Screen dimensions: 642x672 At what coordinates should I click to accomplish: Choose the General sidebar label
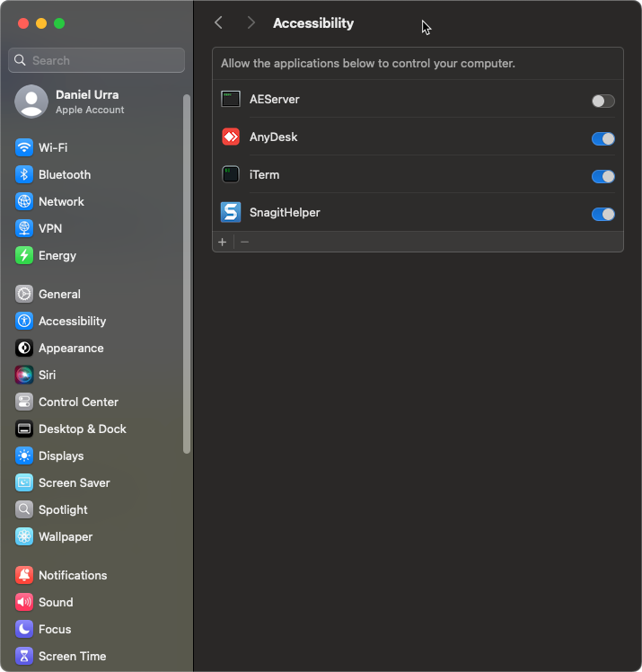coord(59,295)
